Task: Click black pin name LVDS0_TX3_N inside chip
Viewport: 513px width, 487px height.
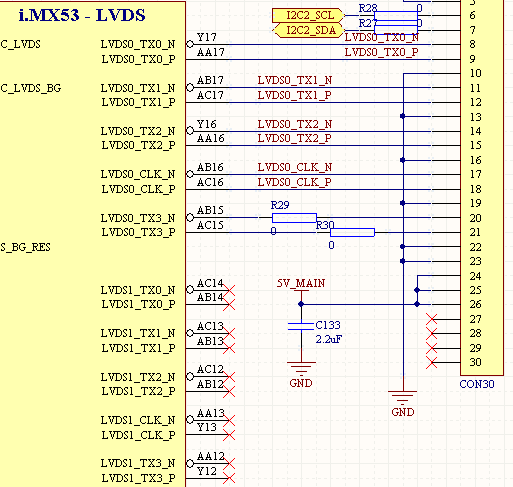Action: (138, 218)
